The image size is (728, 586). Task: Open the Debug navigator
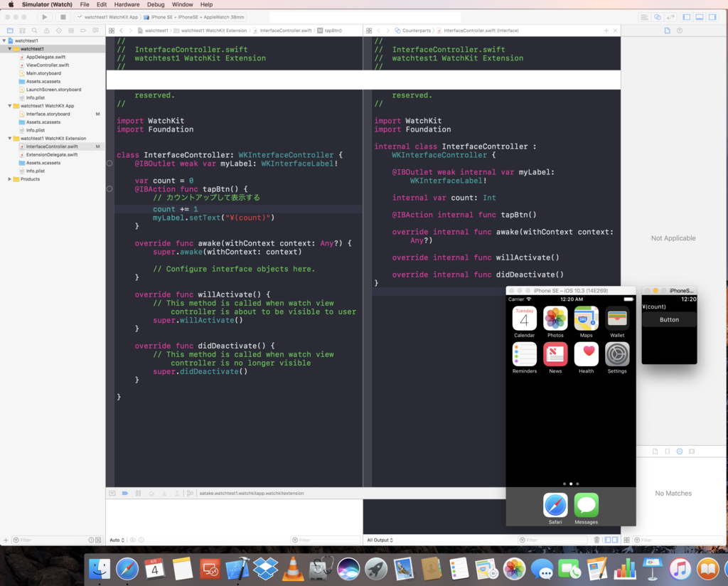point(71,31)
